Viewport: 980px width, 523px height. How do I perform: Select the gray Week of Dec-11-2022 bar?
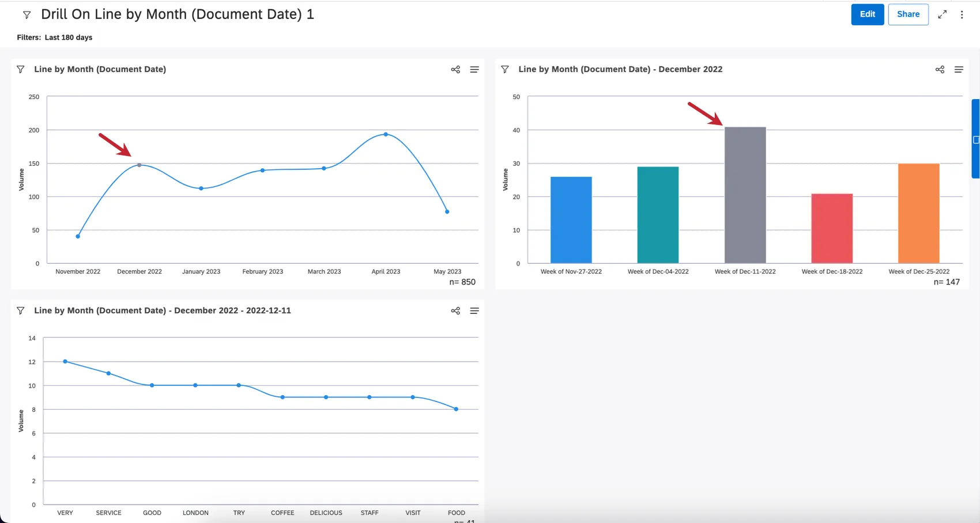click(745, 196)
